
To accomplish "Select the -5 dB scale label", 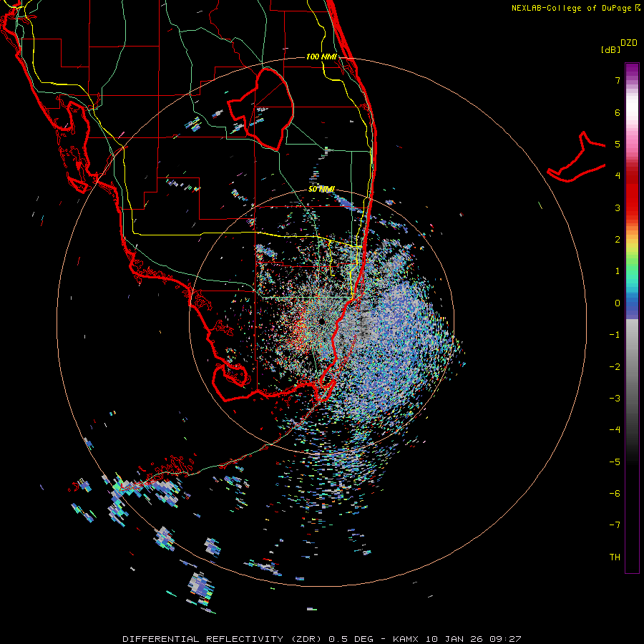I will click(x=615, y=462).
